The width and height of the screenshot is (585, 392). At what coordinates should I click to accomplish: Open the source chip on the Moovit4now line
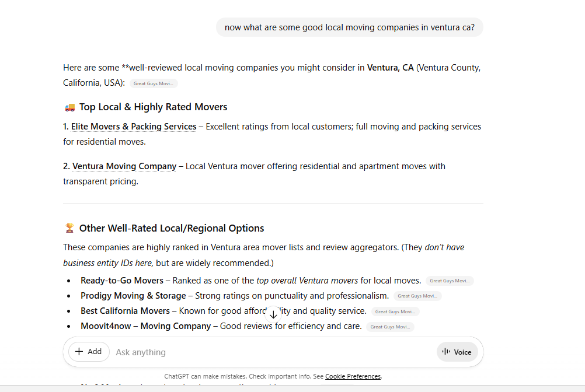(390, 327)
